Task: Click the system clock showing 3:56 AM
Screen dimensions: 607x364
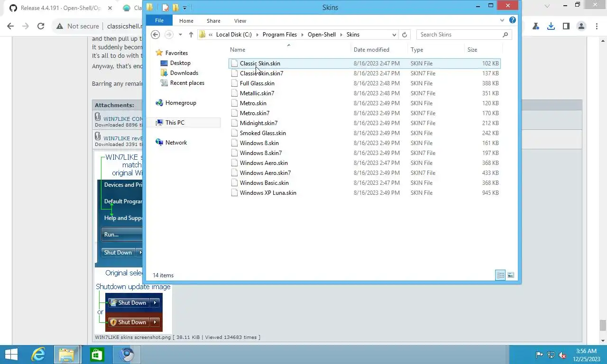Action: pyautogui.click(x=586, y=351)
